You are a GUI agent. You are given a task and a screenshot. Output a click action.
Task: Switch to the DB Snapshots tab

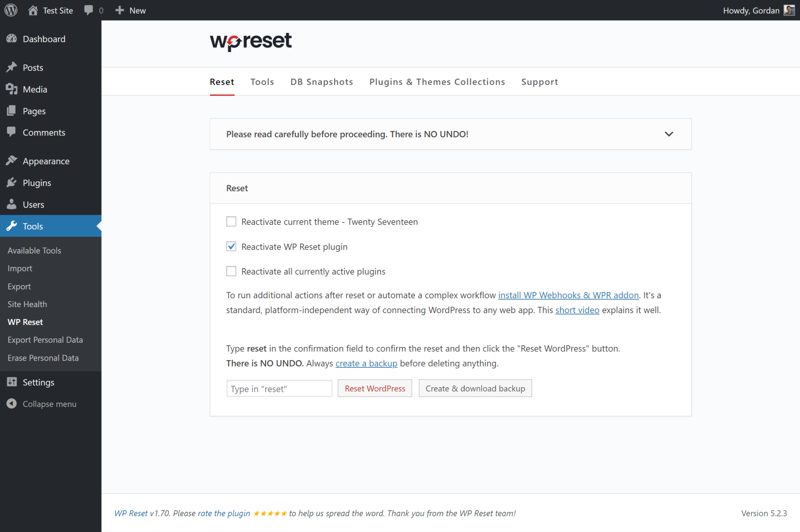tap(321, 82)
